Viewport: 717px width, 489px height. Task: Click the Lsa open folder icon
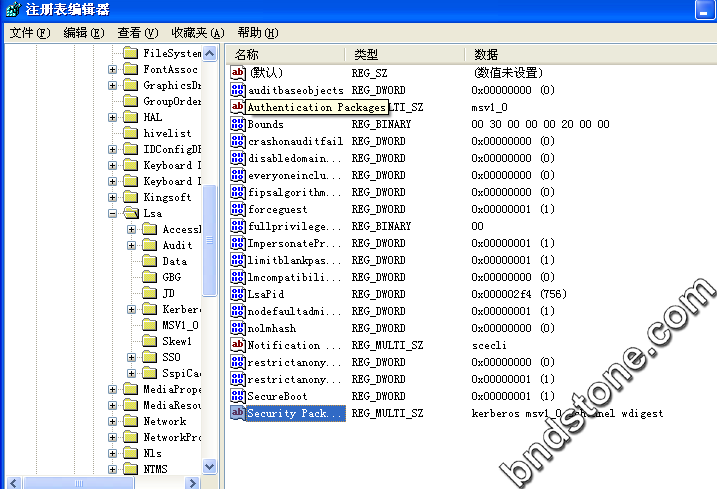pyautogui.click(x=130, y=214)
